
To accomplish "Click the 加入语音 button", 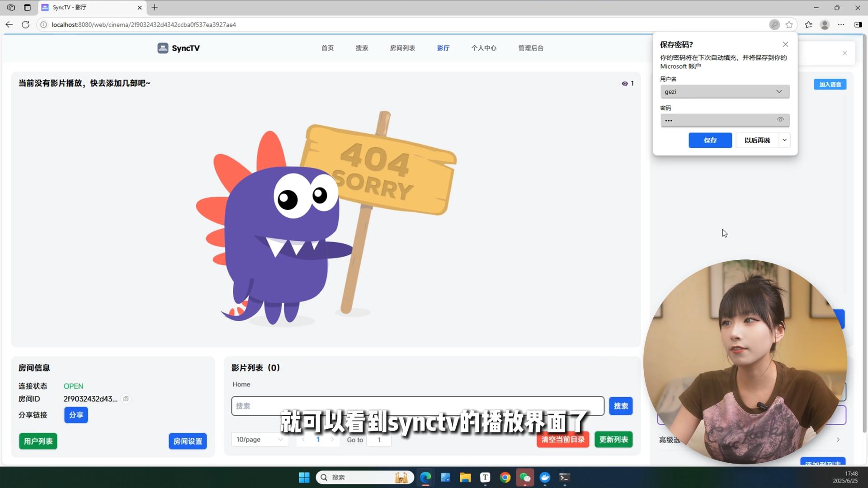I will 830,84.
